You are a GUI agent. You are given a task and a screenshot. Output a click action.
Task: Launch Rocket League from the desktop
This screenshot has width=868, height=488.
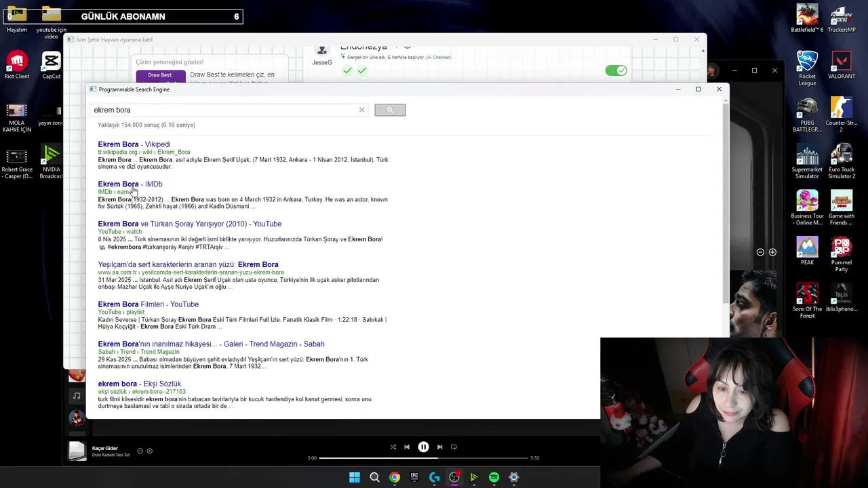(807, 68)
